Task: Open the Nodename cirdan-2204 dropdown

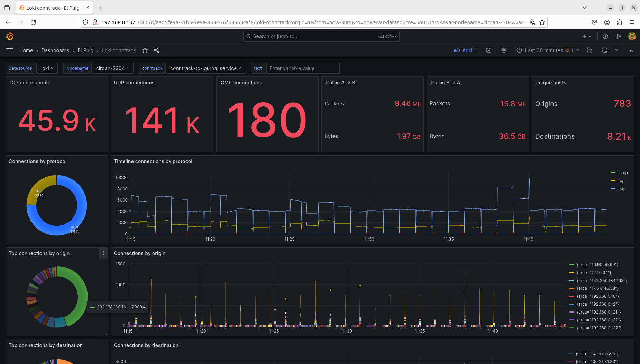Action: [112, 68]
